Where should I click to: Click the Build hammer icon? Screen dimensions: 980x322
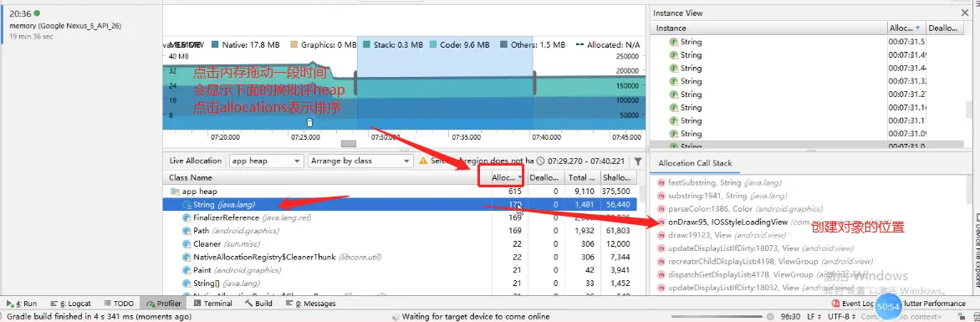pos(248,304)
